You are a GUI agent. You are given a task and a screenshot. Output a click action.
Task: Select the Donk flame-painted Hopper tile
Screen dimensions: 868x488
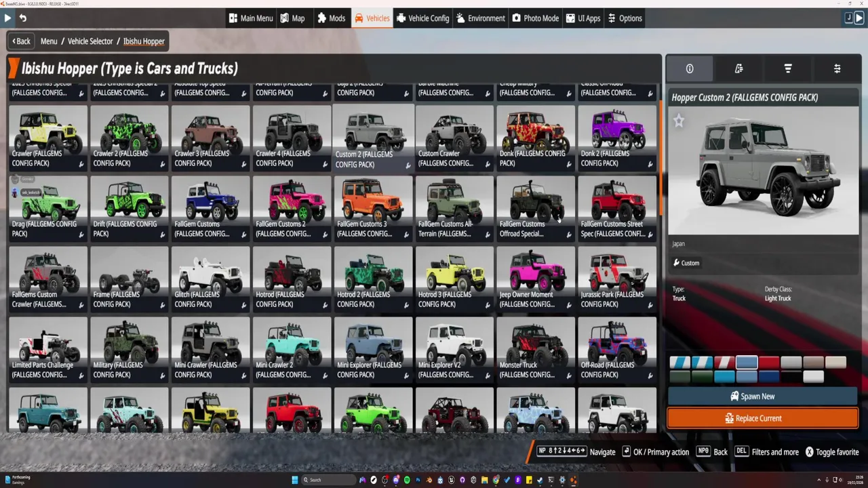536,138
